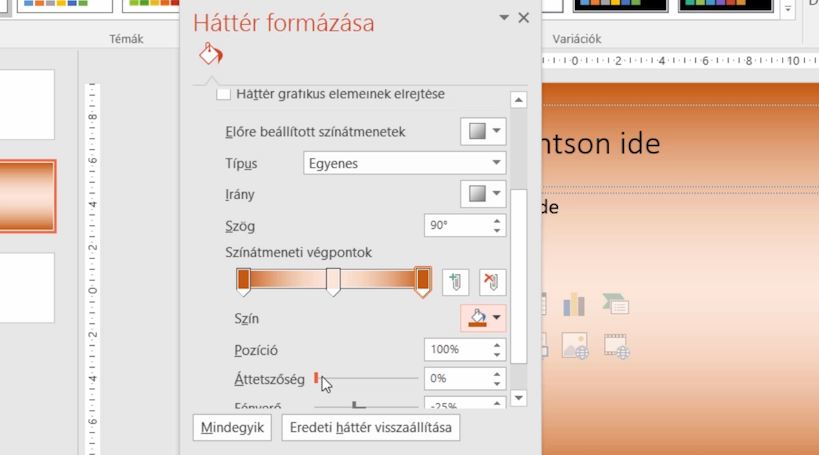Increase the Pozíció value with up arrow
Screen dimensions: 819x455
click(x=497, y=345)
